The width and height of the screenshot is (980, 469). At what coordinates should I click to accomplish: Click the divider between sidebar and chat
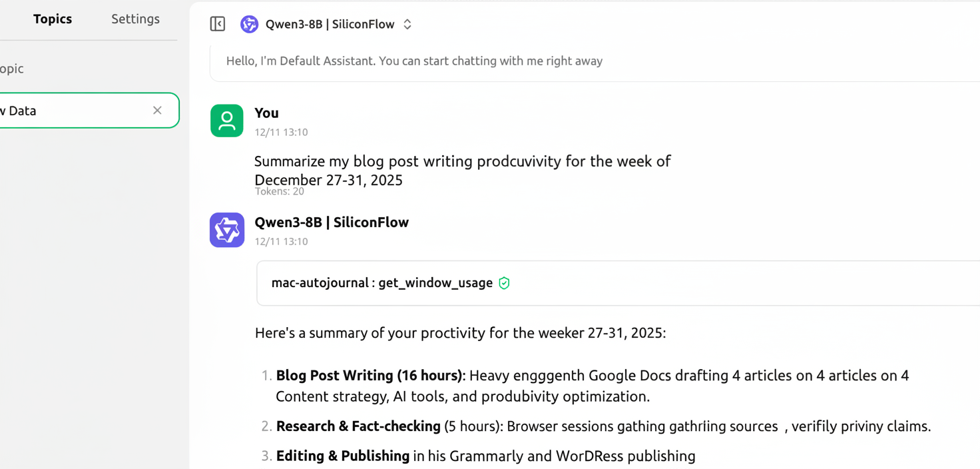[x=190, y=233]
